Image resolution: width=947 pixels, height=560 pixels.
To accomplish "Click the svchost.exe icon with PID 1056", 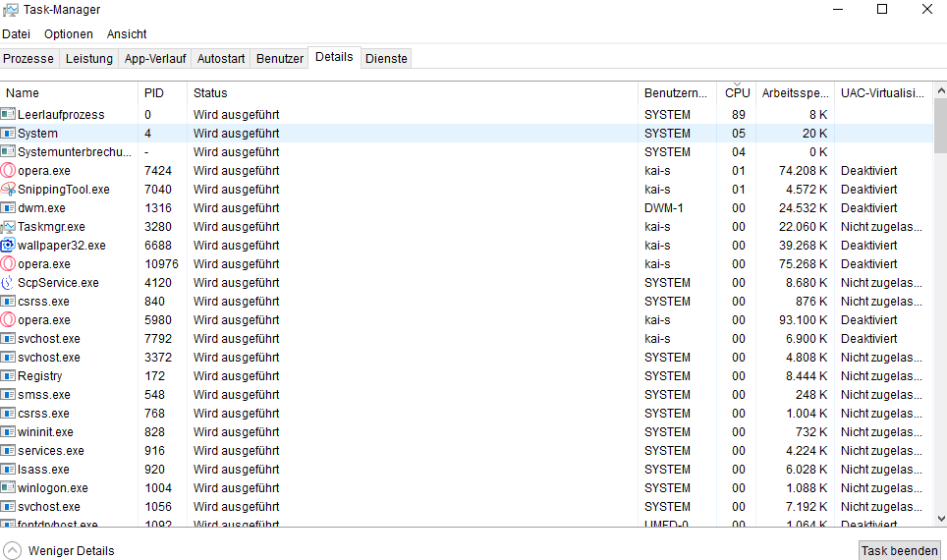I will coord(8,506).
